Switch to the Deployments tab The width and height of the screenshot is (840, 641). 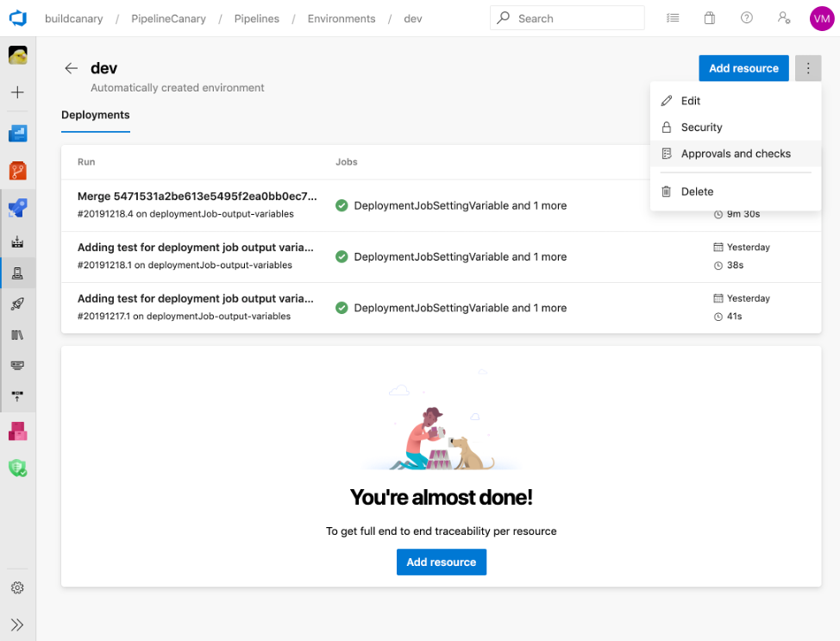(x=96, y=115)
